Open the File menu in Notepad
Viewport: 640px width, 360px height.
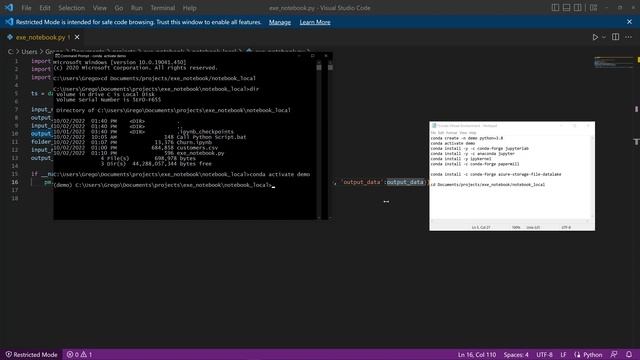(x=433, y=133)
